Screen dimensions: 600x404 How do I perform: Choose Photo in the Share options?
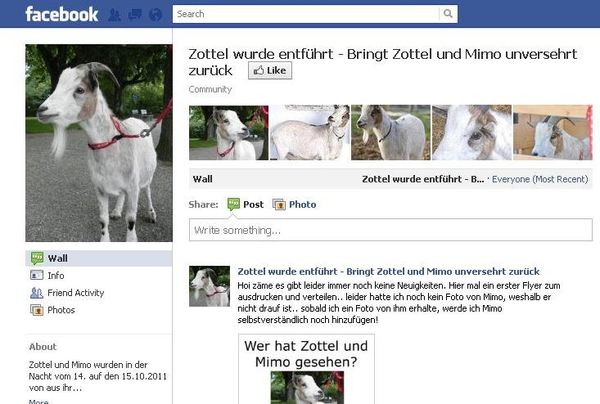pos(294,204)
